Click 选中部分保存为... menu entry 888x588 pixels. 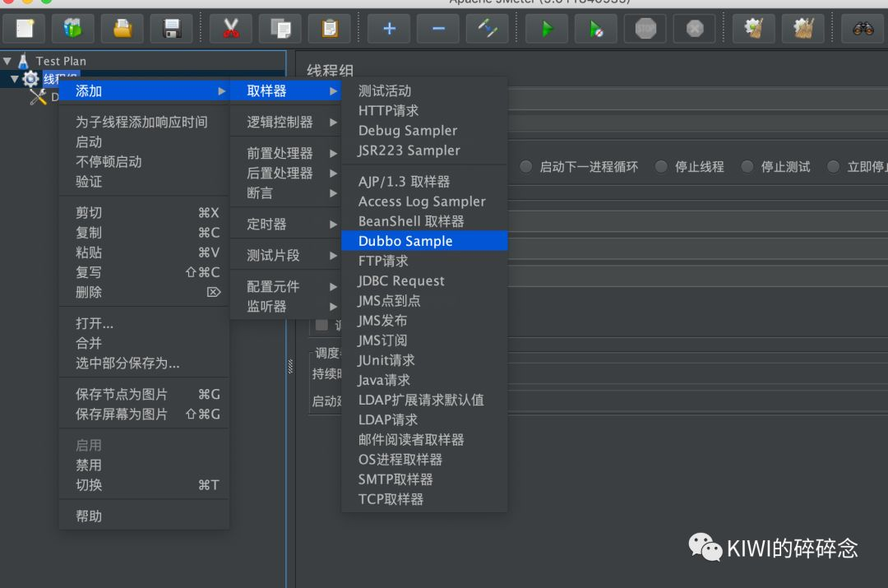[145, 363]
